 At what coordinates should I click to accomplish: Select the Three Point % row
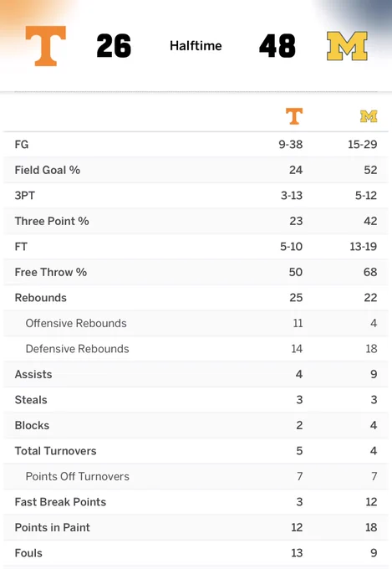click(196, 221)
